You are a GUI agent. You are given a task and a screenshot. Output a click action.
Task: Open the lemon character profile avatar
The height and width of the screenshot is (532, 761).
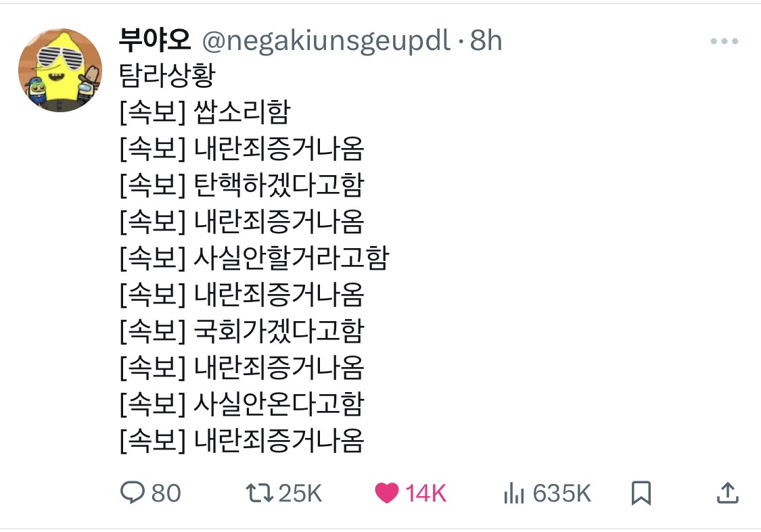[x=60, y=70]
